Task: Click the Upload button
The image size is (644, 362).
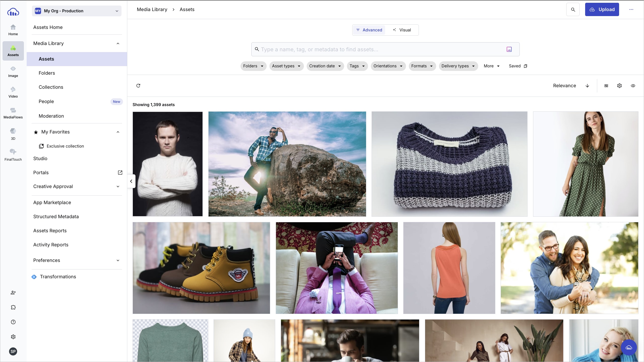Action: coord(602,10)
